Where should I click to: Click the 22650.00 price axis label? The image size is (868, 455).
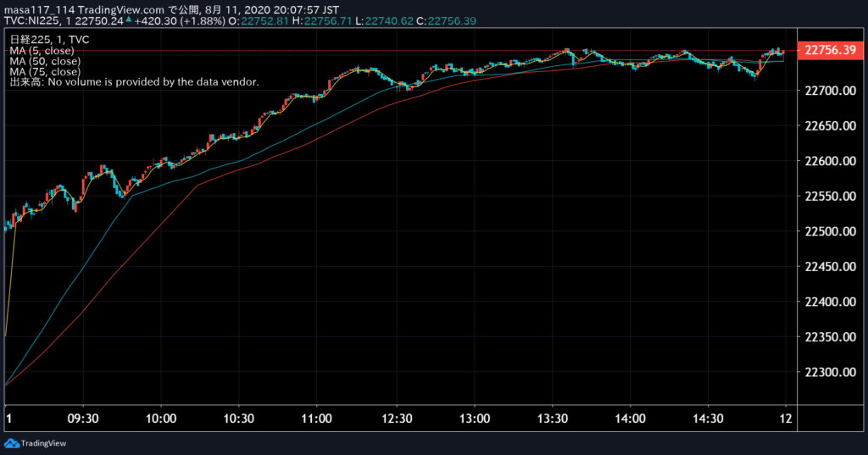[830, 125]
